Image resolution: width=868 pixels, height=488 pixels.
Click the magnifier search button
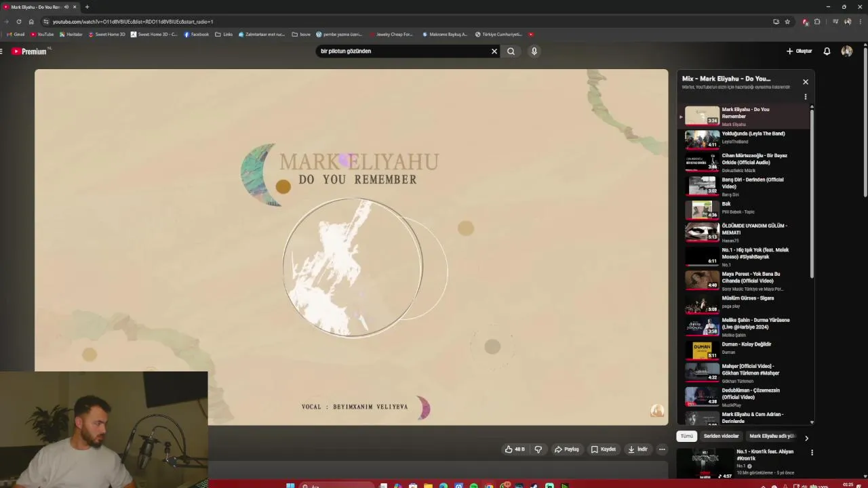pos(511,51)
